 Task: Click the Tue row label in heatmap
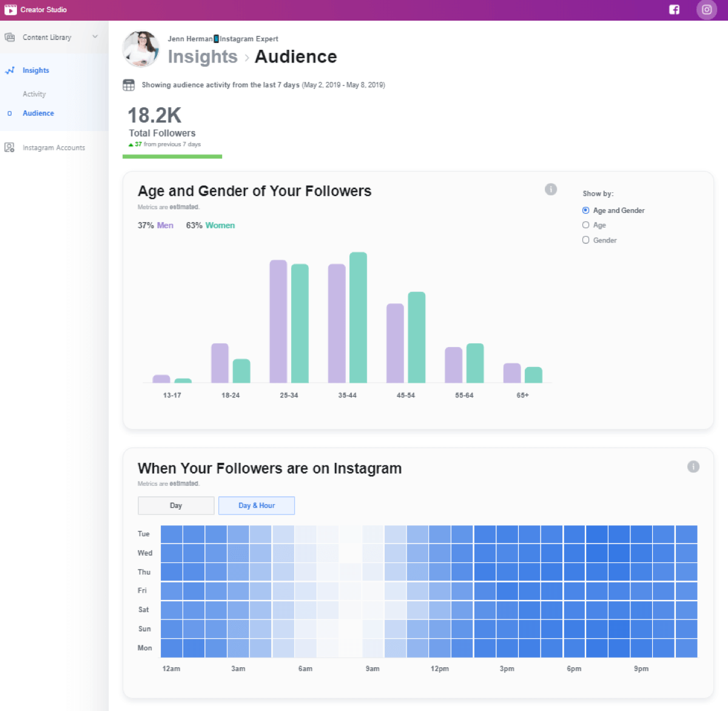144,534
